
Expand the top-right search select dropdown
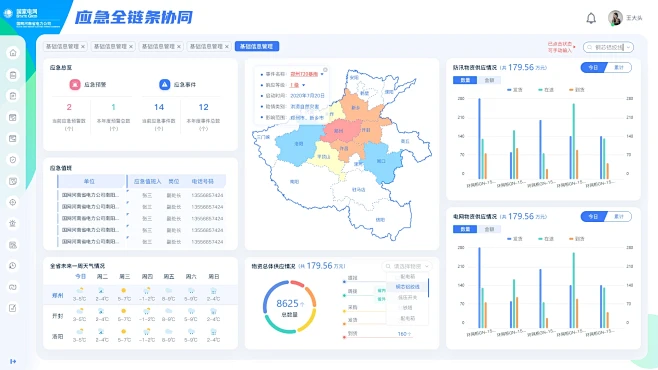[x=608, y=47]
